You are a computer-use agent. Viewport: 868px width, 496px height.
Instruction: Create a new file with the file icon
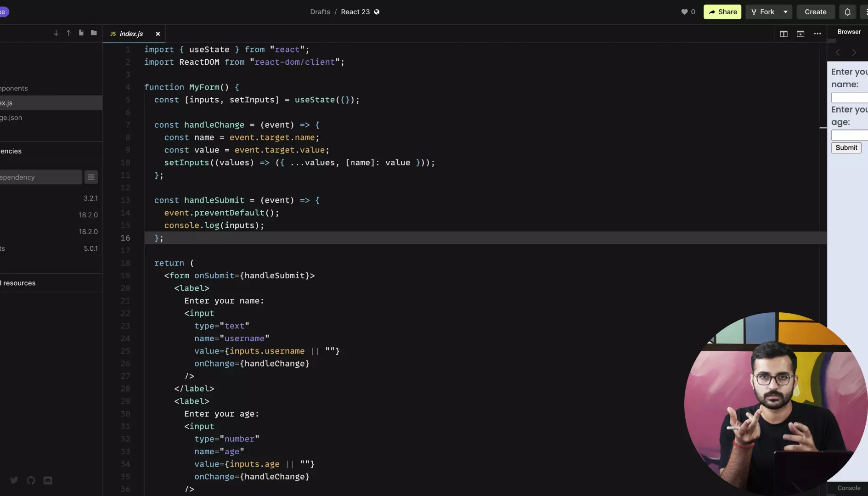click(x=81, y=33)
